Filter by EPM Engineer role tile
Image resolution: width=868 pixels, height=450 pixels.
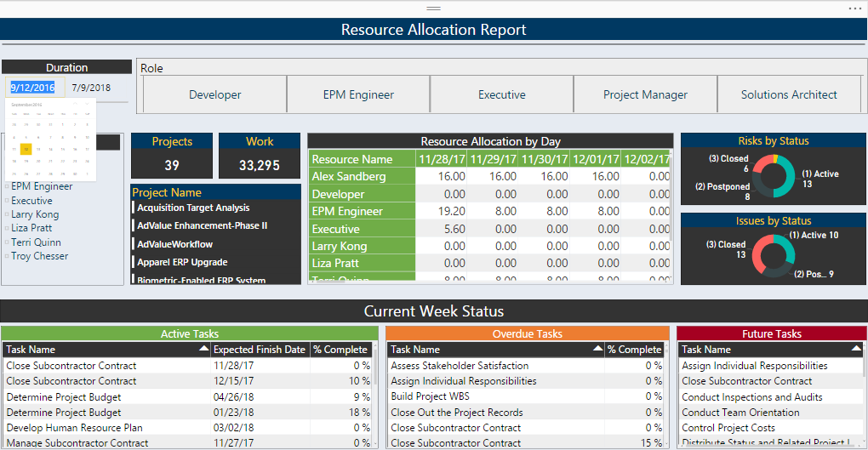358,94
